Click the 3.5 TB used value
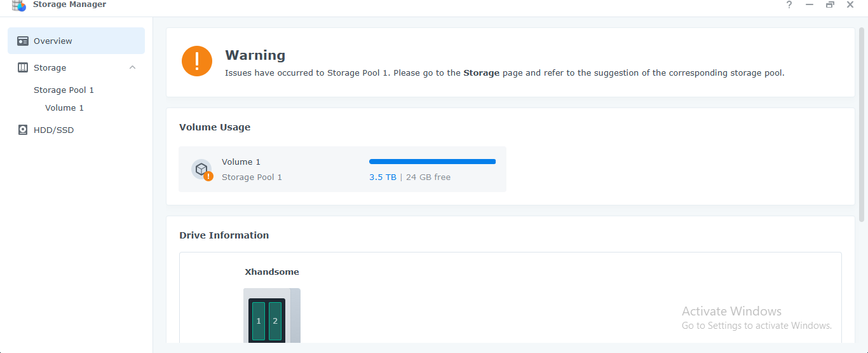 pyautogui.click(x=383, y=177)
